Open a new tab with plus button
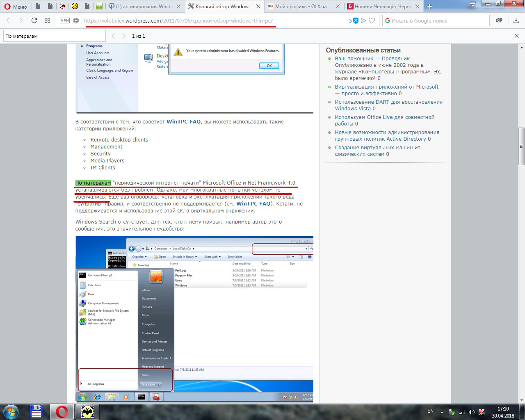The height and width of the screenshot is (420, 525). pyautogui.click(x=430, y=6)
